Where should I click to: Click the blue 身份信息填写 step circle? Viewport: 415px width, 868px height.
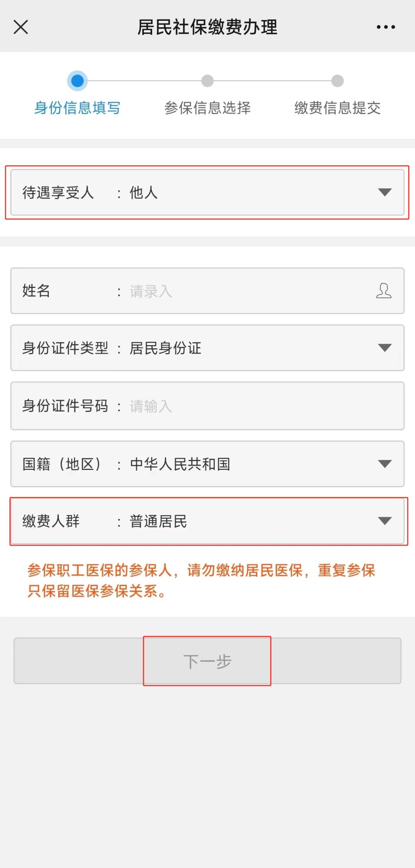click(x=77, y=81)
